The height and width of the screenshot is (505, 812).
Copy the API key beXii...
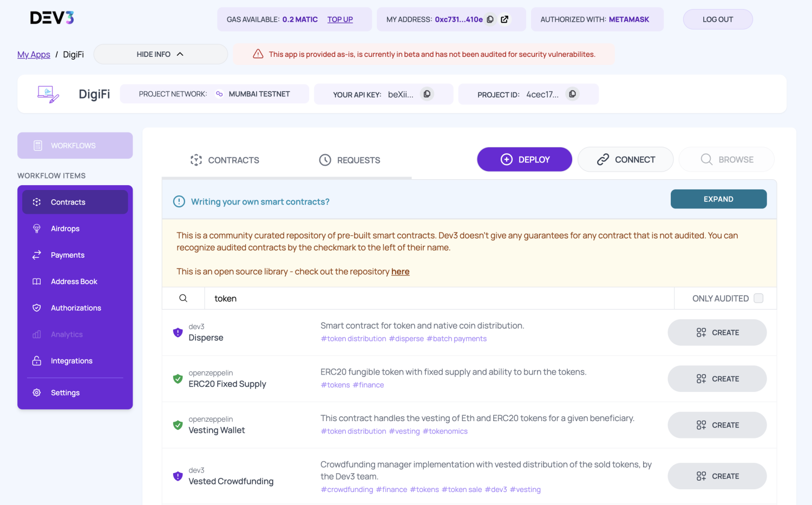[x=427, y=94]
